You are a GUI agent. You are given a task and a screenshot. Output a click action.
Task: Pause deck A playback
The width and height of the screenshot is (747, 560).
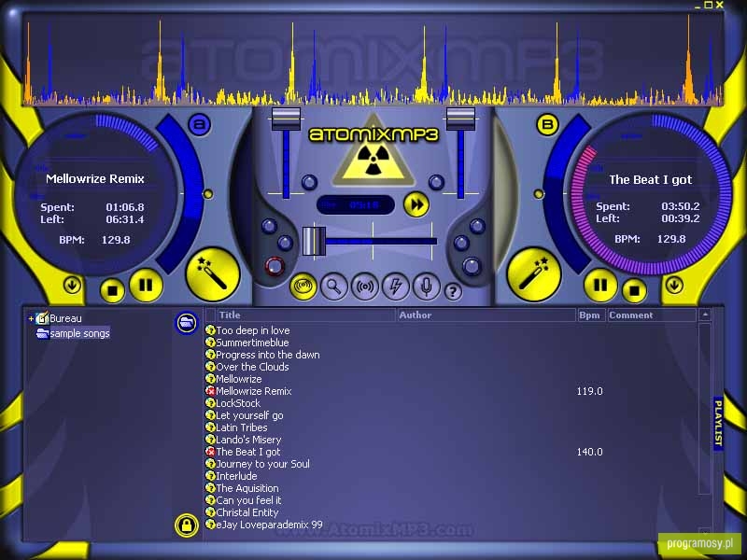click(x=146, y=286)
